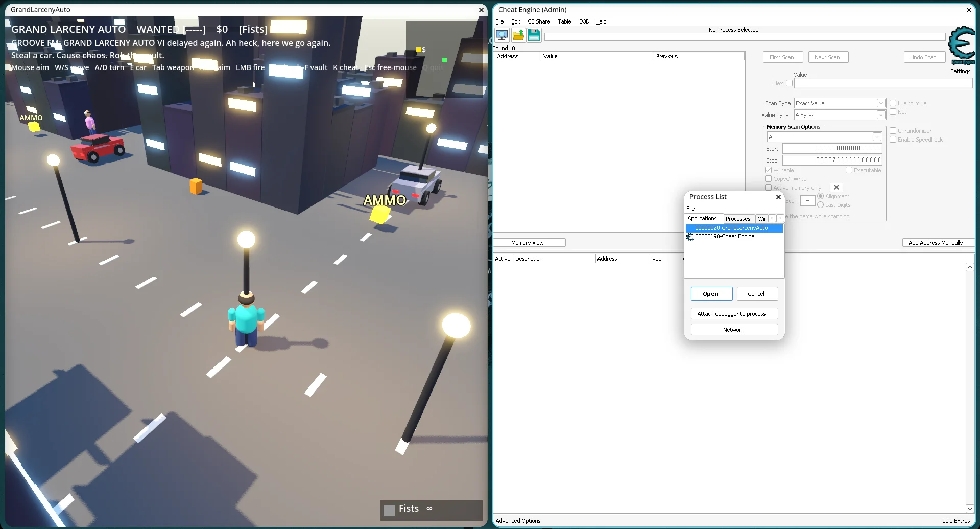The image size is (980, 529).
Task: Click the Type column header
Action: coord(664,259)
